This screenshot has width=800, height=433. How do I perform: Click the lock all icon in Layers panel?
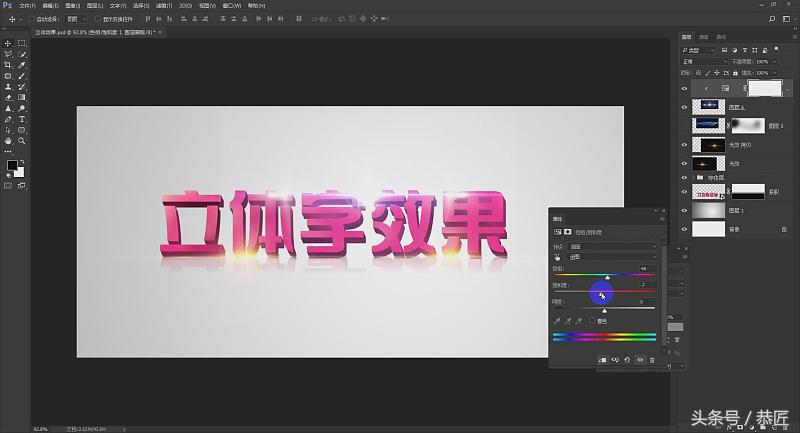[x=735, y=73]
